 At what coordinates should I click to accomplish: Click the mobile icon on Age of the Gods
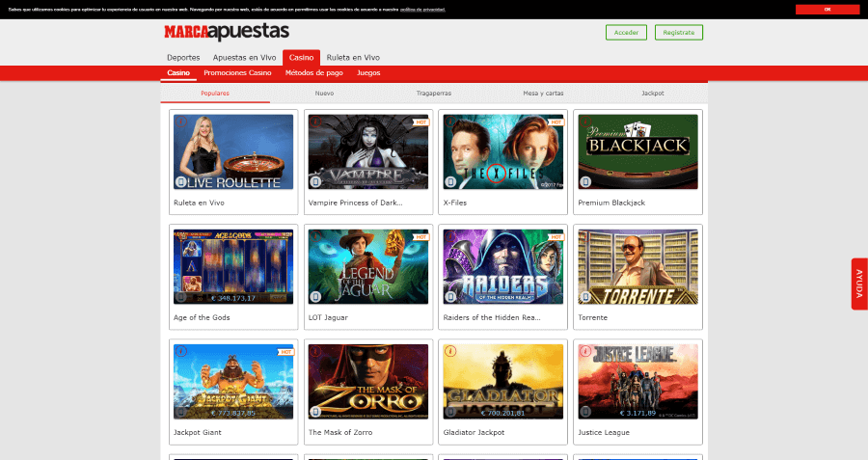pyautogui.click(x=180, y=297)
